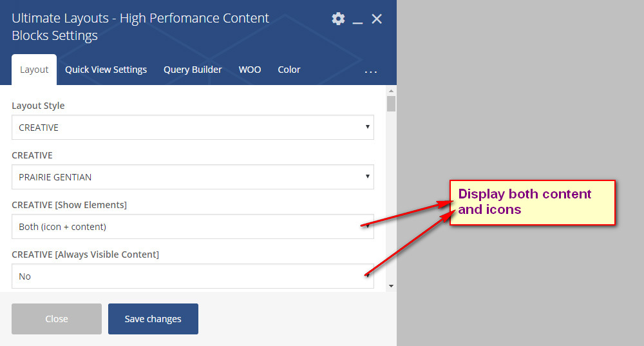Expand the Layout Style dropdown
This screenshot has height=346, width=644.
point(193,128)
